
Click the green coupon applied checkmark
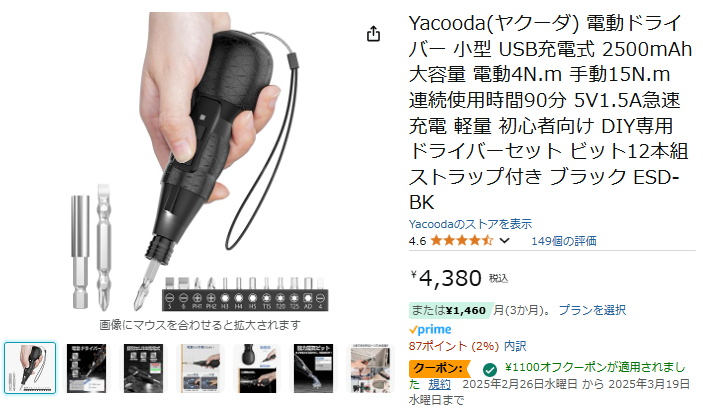(x=490, y=369)
